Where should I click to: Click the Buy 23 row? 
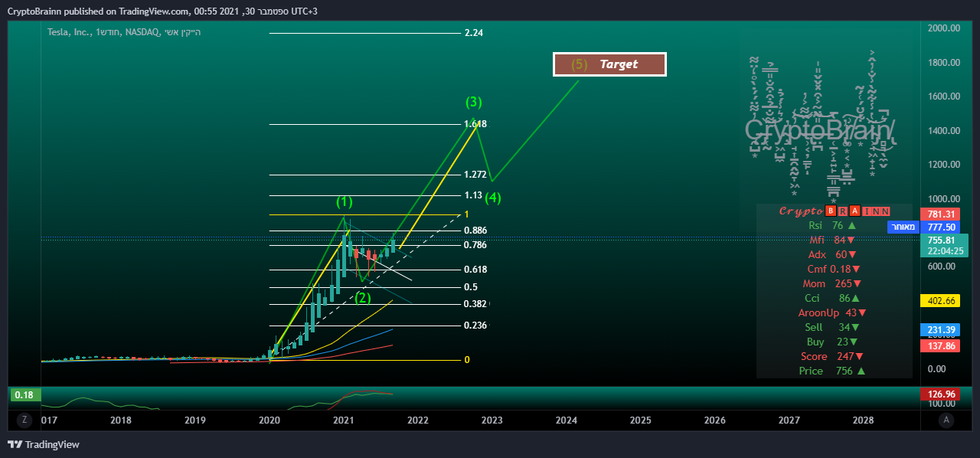tap(832, 342)
